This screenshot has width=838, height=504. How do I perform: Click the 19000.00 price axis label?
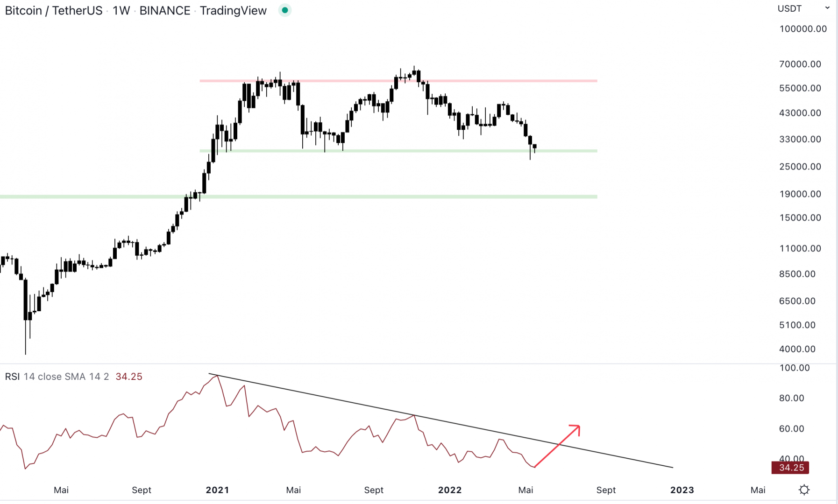(x=800, y=194)
